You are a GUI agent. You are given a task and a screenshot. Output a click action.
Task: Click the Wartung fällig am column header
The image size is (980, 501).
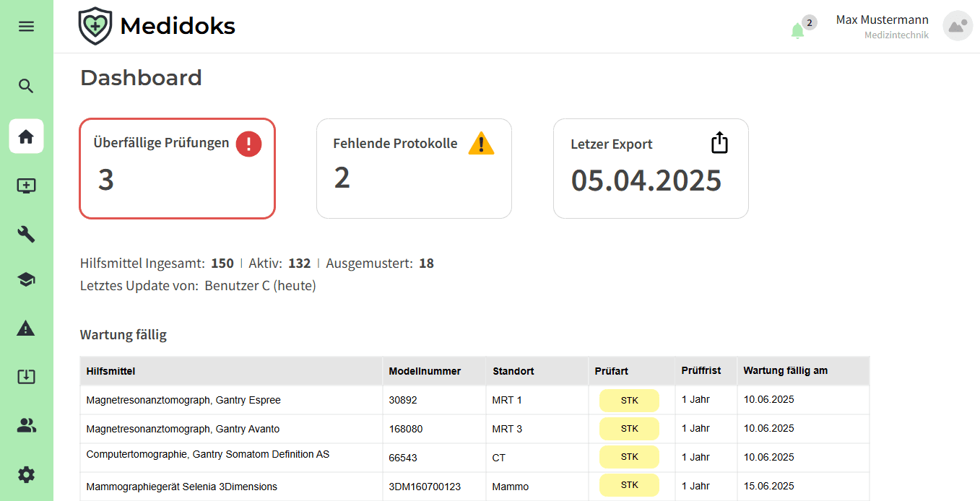tap(786, 371)
